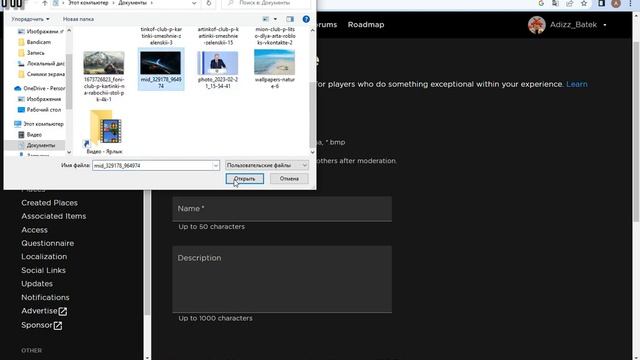This screenshot has height=360, width=640.
Task: Open the blue help icon in dialog
Action: click(x=306, y=19)
